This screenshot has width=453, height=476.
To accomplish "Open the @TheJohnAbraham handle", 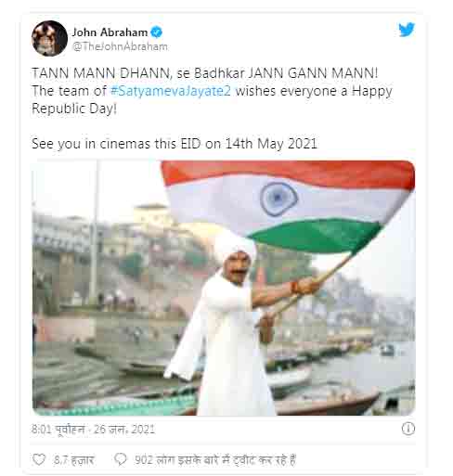I will click(120, 46).
